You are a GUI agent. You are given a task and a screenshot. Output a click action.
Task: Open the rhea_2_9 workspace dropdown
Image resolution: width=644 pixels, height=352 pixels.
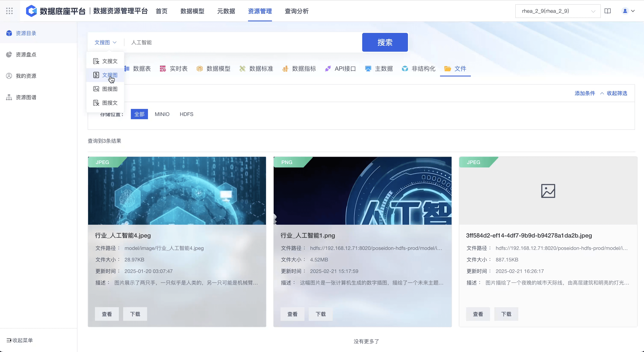[x=557, y=11]
